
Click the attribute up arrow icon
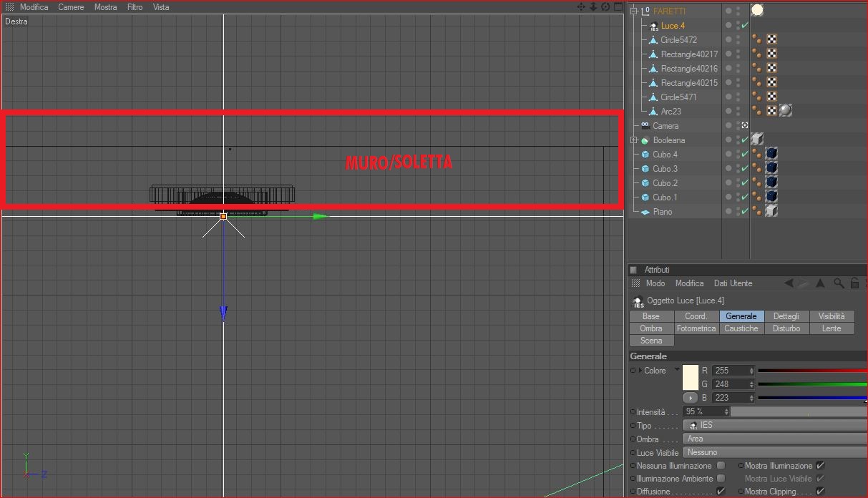coord(821,283)
